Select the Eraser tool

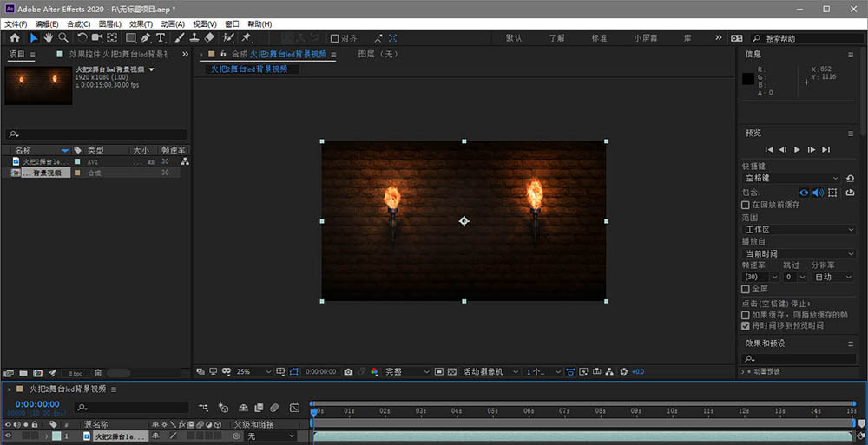[209, 38]
